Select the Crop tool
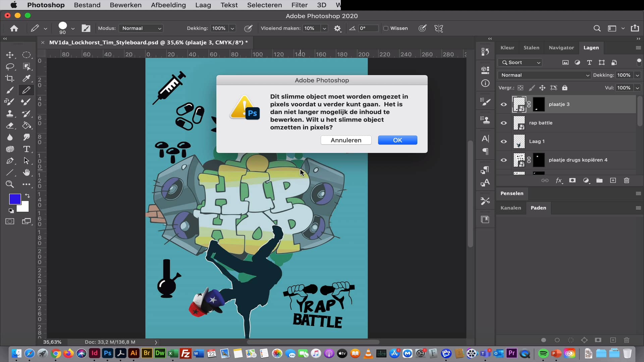The height and width of the screenshot is (362, 644). [10, 78]
